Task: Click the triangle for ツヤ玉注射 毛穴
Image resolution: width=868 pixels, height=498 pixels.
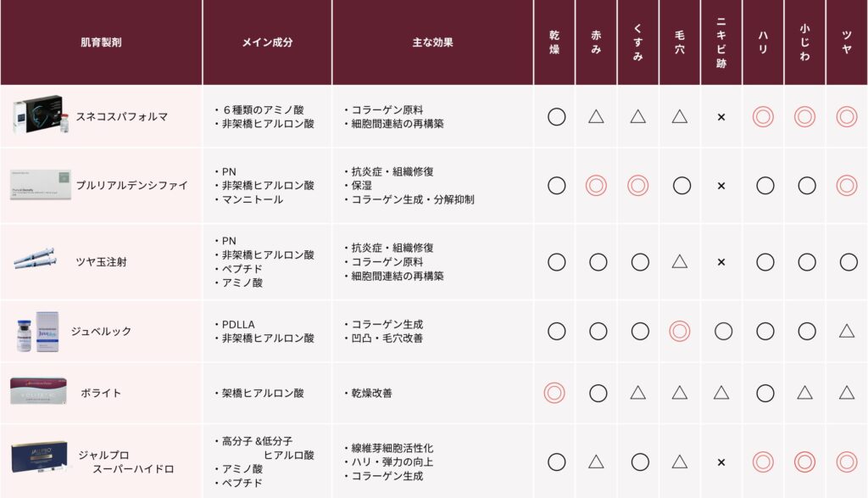Action: 679,261
